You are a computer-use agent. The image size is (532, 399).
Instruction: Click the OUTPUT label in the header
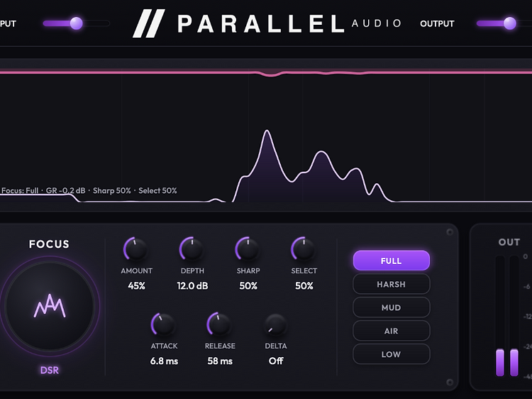[x=437, y=23]
